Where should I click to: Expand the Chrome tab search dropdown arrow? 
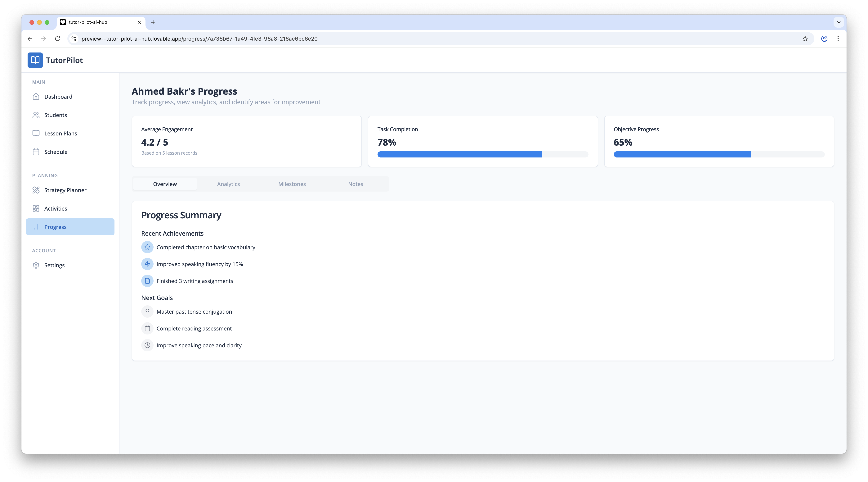point(839,22)
